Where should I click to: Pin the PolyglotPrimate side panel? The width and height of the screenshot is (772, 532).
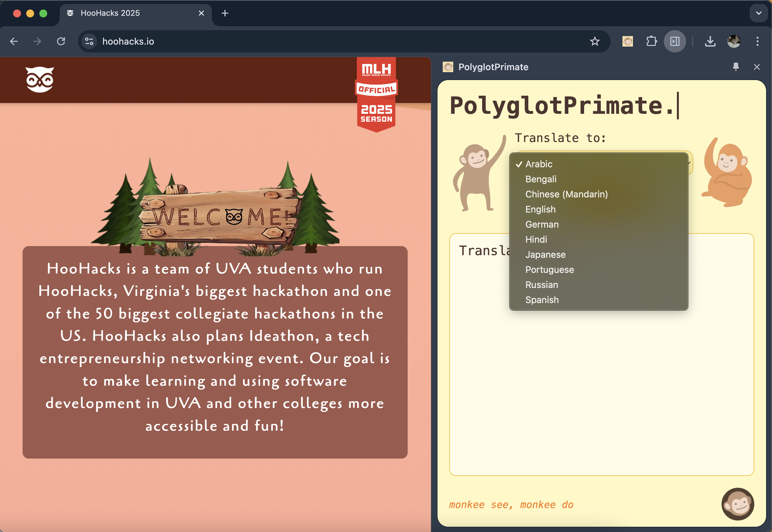736,67
